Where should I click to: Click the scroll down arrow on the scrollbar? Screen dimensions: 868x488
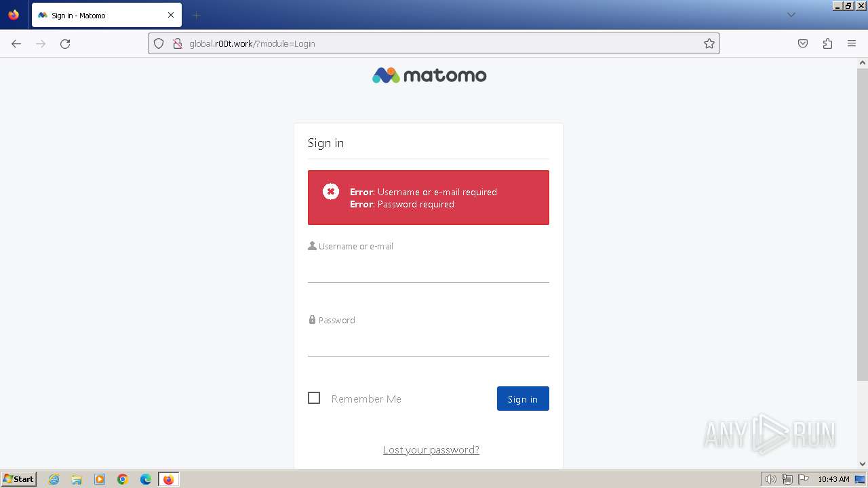coord(863,464)
